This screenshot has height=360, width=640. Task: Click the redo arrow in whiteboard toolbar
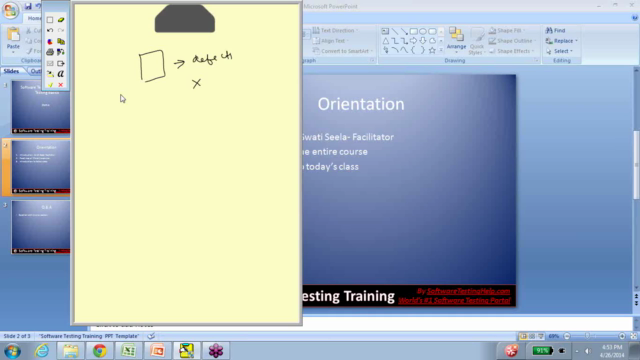point(61,30)
